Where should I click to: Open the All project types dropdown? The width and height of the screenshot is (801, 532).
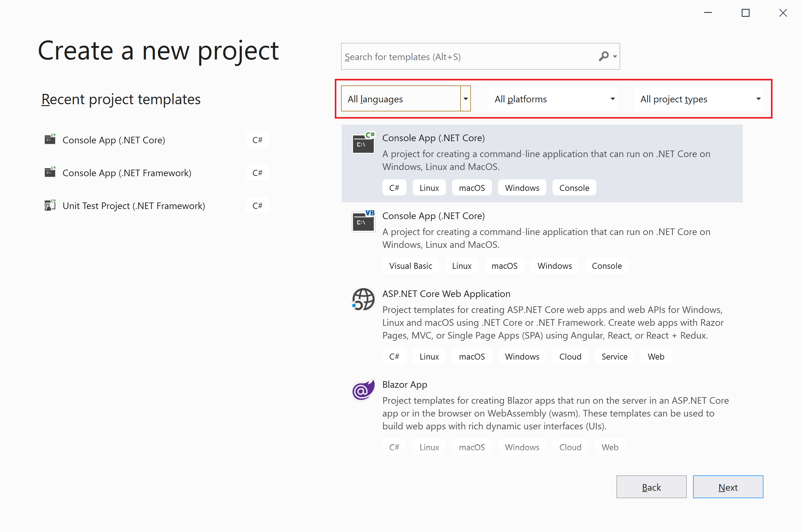click(699, 99)
